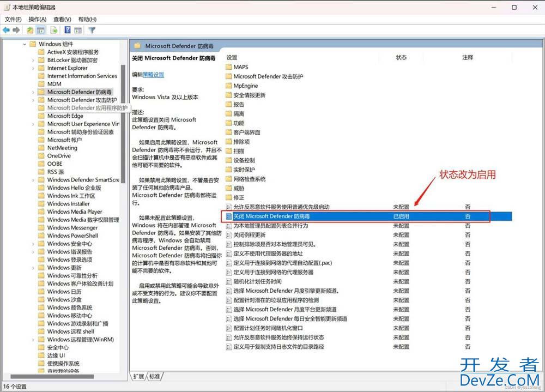
Task: Select the NetMeeting tree folder
Action: [x=62, y=148]
